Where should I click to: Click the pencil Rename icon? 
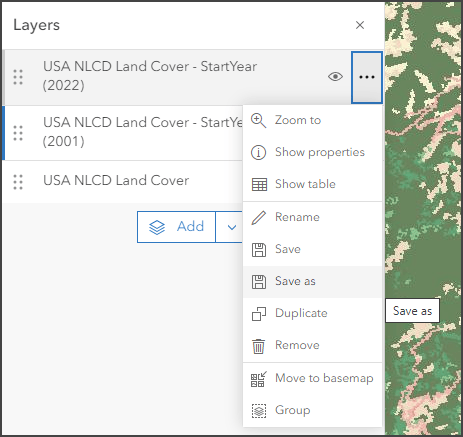click(x=259, y=218)
